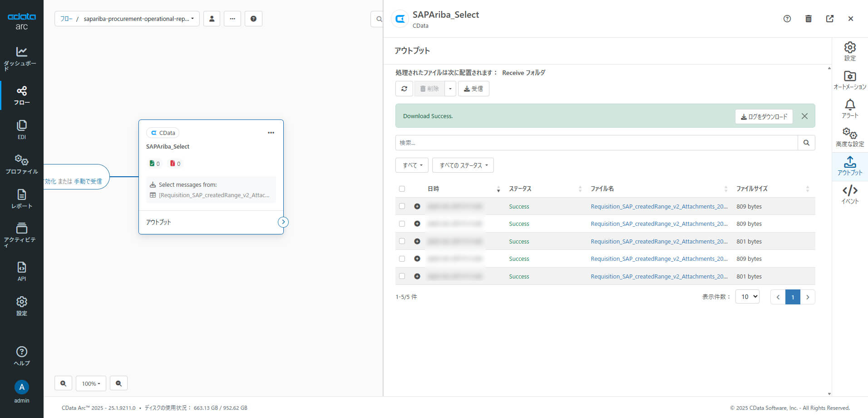The width and height of the screenshot is (868, 418).
Task: Select page 1 in pagination
Action: (793, 297)
